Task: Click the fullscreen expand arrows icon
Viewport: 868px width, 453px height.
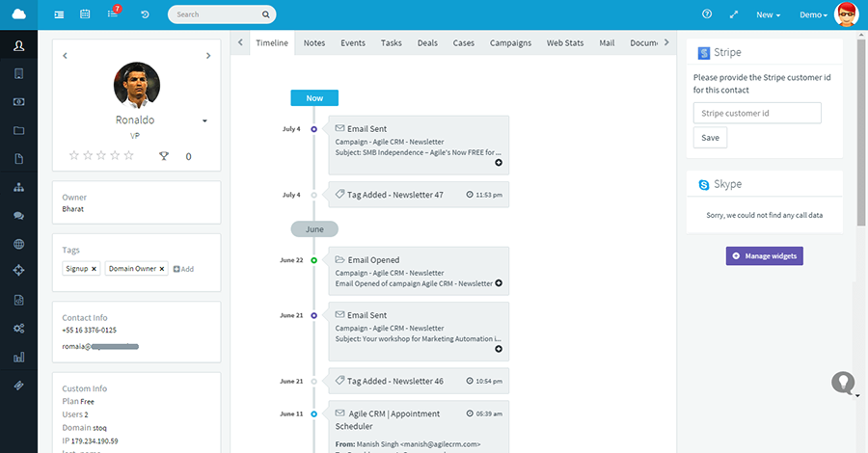Action: [734, 14]
